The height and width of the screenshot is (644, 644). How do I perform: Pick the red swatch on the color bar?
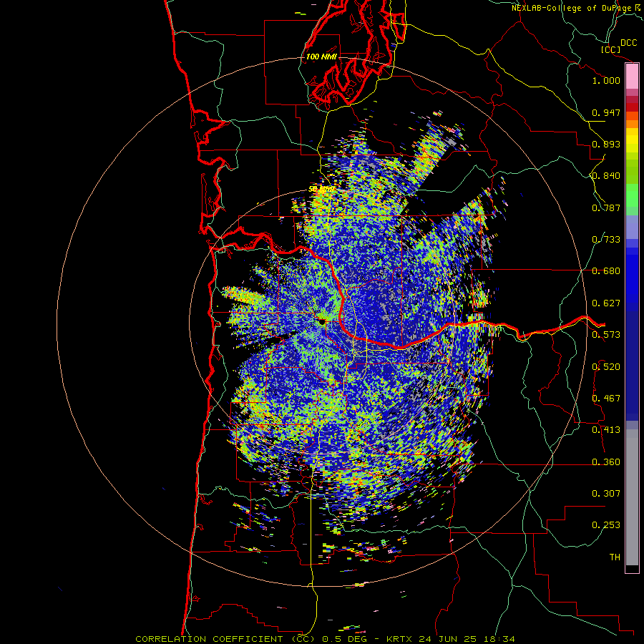[x=632, y=107]
